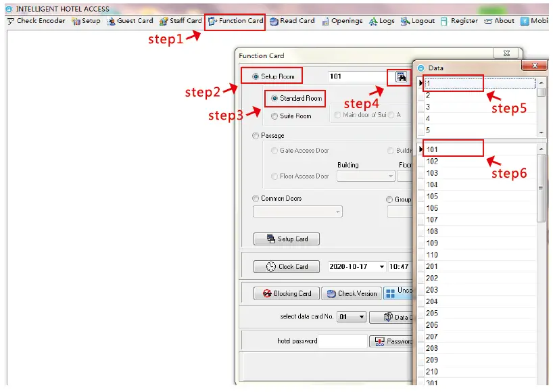Select building 4 in Data list
Viewport: 553px width, 392px height.
pyautogui.click(x=479, y=118)
